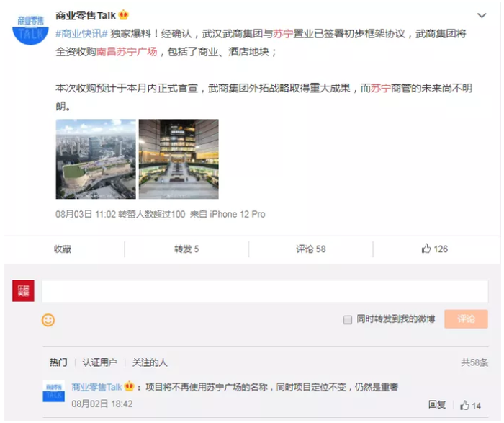Open commenter 商业零售Talk avatar in comments
This screenshot has width=504, height=423.
[x=54, y=391]
